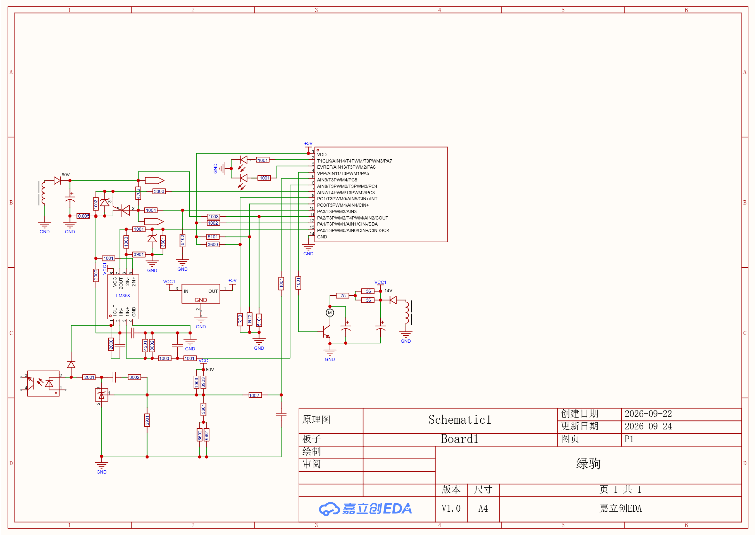Screen dimensions: 756x535
Task: Click the 3300 resistor
Action: click(159, 191)
